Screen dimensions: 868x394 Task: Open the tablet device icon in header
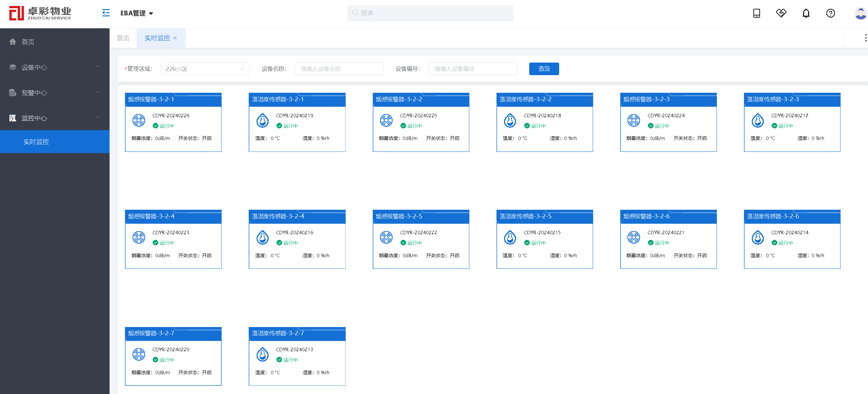tap(757, 13)
